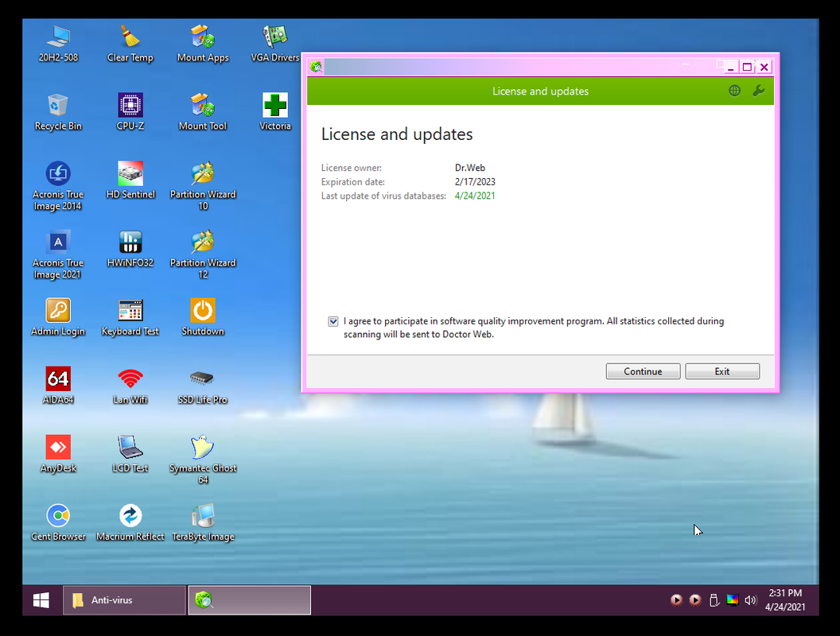Click the Dr.Web title bar app icon
The height and width of the screenshot is (636, 840).
tap(316, 67)
